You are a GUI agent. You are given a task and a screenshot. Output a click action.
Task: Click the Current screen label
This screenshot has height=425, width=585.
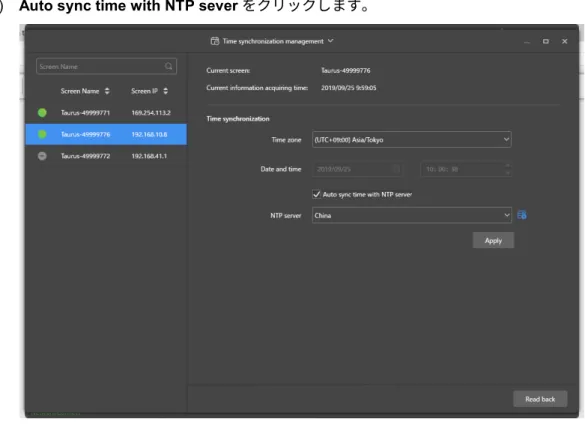228,71
